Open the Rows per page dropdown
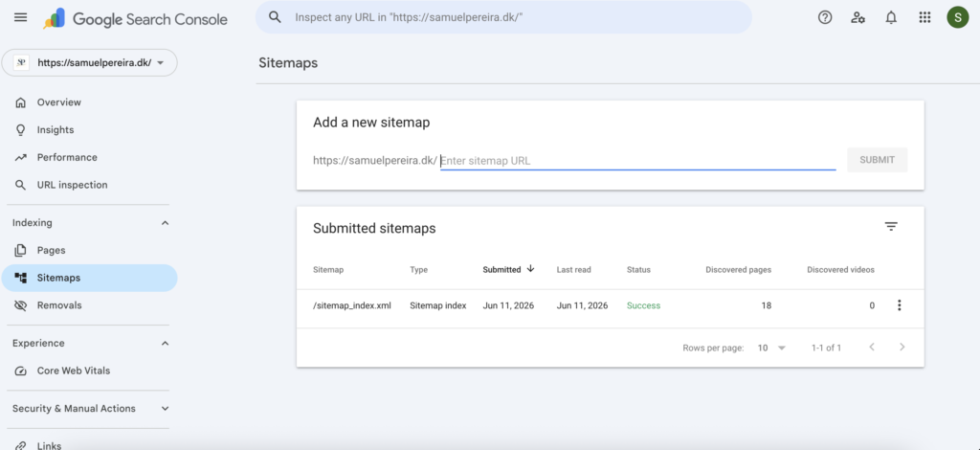Image resolution: width=980 pixels, height=450 pixels. (x=771, y=348)
